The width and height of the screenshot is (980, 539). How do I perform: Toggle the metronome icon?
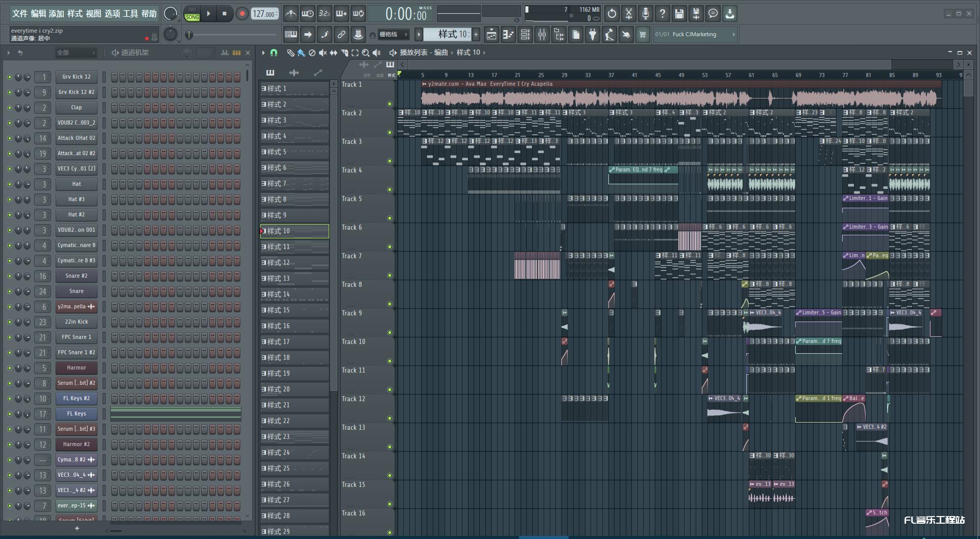point(290,14)
